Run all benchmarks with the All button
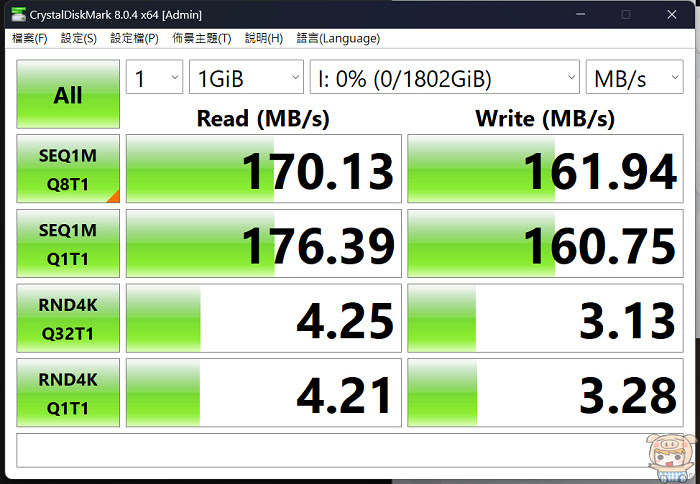Image resolution: width=700 pixels, height=484 pixels. [x=68, y=94]
